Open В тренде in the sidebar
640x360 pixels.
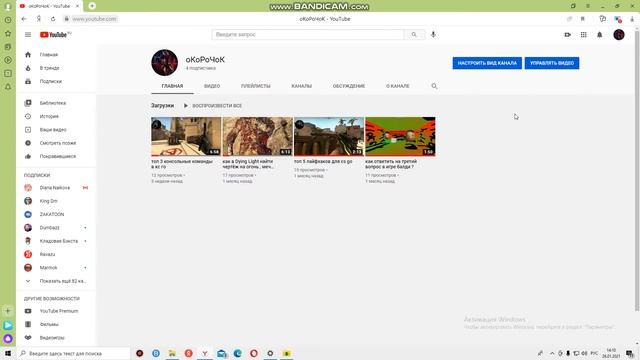[56, 68]
